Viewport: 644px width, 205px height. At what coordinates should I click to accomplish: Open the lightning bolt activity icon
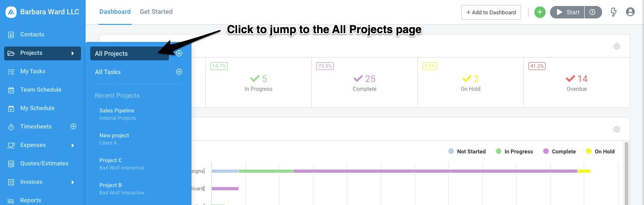(x=613, y=12)
